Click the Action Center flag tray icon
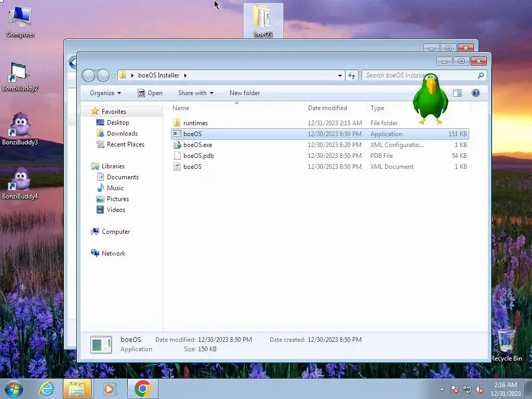532x399 pixels. [x=455, y=389]
